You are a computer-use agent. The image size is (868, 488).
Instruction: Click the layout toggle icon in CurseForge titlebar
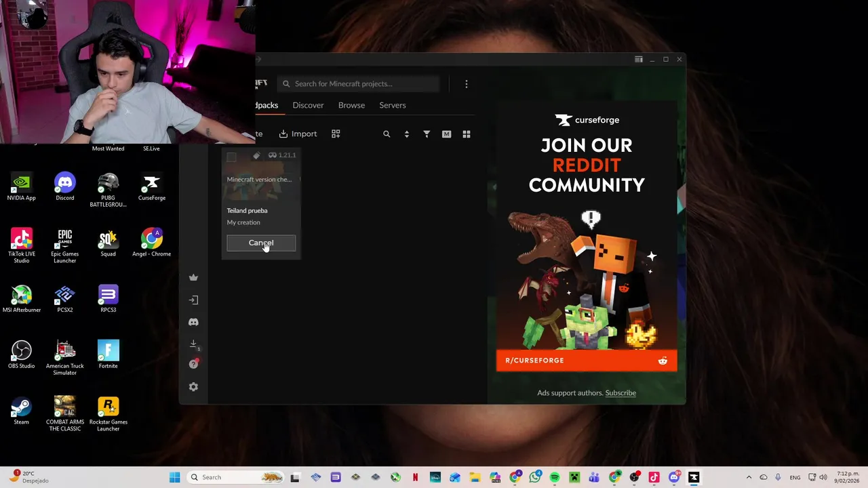[638, 60]
